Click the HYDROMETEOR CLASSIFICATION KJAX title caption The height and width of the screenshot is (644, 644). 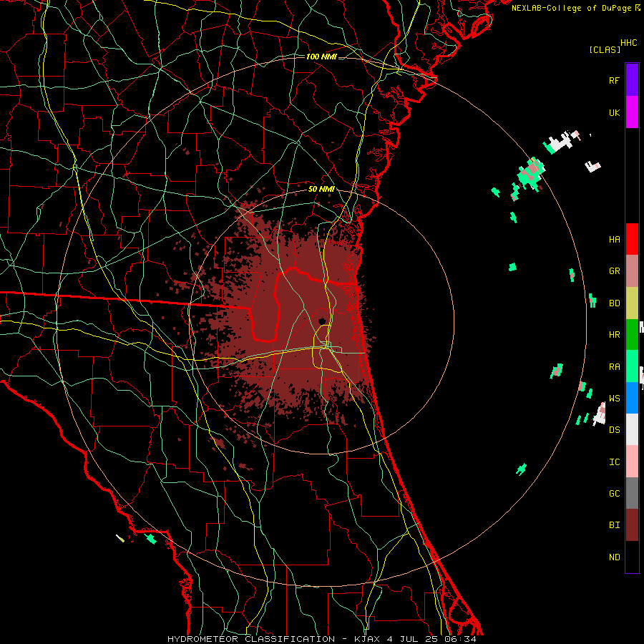tap(322, 639)
